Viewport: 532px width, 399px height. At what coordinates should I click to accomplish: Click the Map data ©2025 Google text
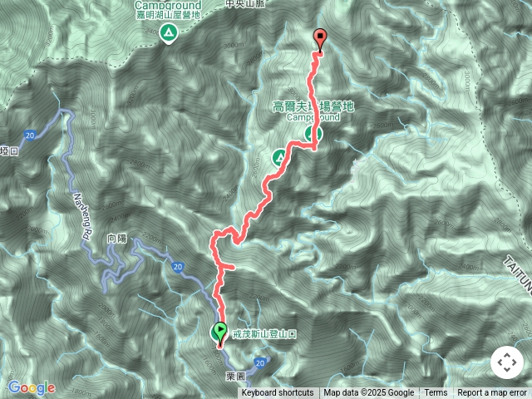(368, 393)
